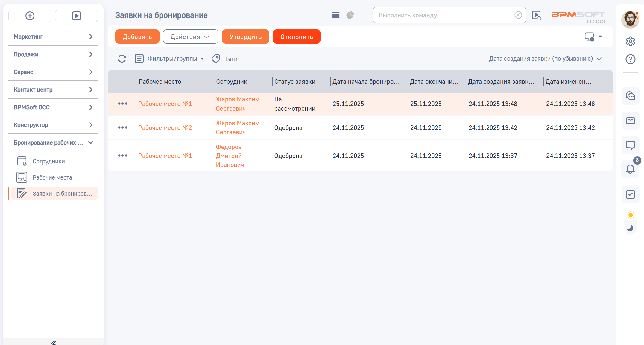This screenshot has width=644, height=345.
Task: Open the process run play button
Action: (77, 16)
